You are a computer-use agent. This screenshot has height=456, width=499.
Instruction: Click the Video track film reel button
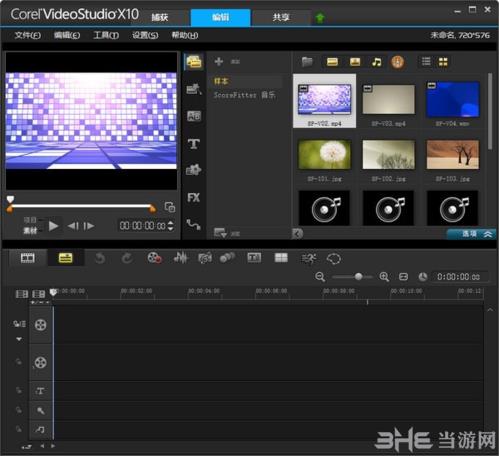pyautogui.click(x=40, y=325)
